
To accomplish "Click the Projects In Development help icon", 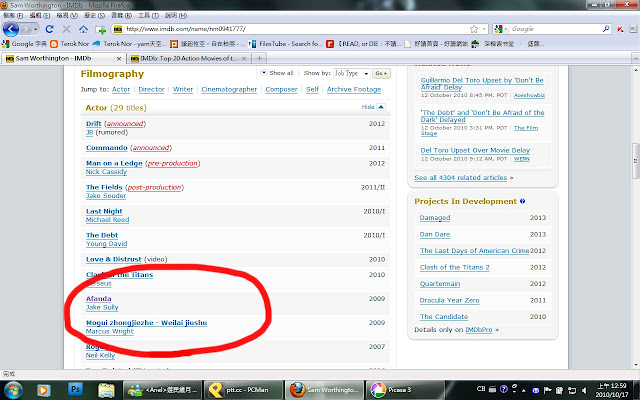I will [522, 201].
